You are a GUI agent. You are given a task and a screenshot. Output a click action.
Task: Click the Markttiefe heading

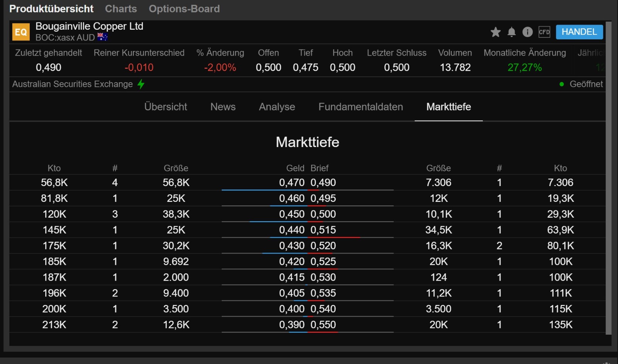(x=307, y=142)
